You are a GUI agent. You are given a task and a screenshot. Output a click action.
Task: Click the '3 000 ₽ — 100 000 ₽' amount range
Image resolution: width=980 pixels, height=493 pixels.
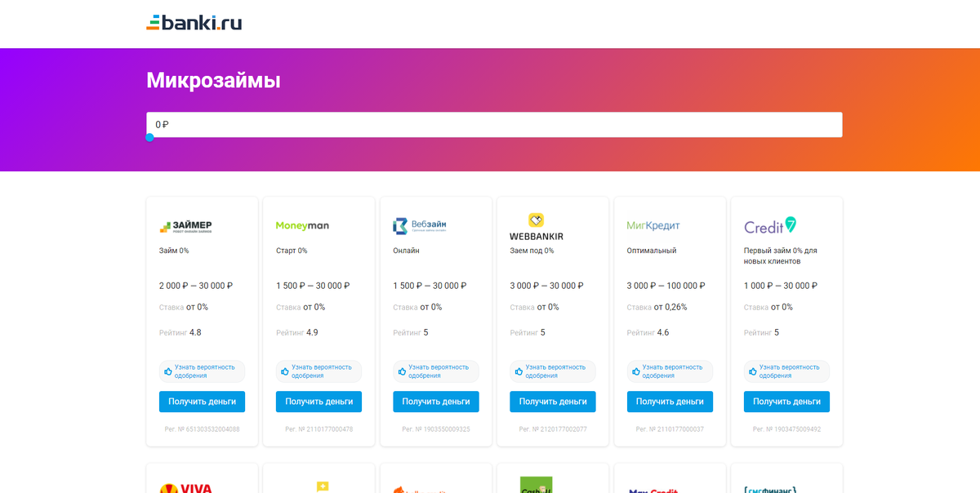(x=666, y=286)
